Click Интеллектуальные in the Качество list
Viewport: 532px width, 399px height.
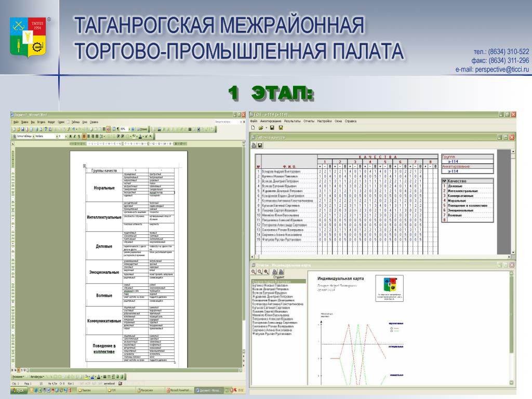point(463,191)
